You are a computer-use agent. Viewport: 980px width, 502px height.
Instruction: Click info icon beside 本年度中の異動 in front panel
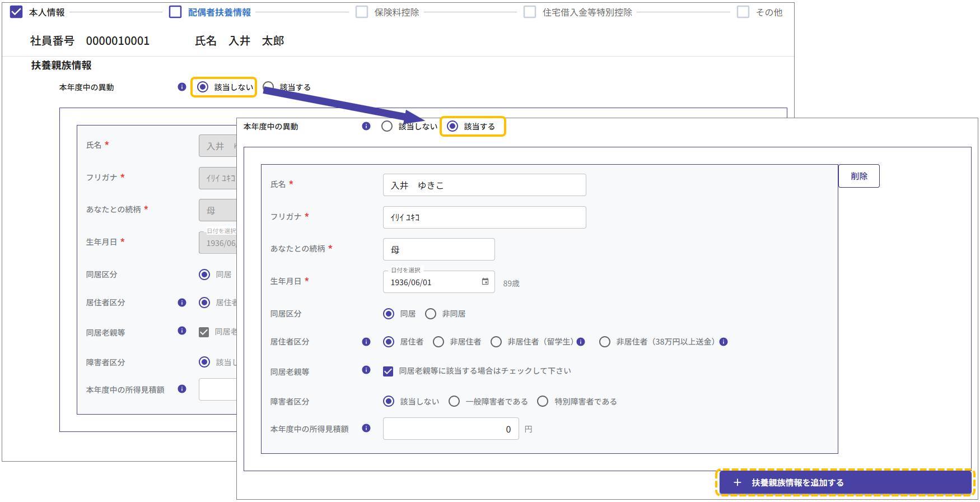[366, 126]
